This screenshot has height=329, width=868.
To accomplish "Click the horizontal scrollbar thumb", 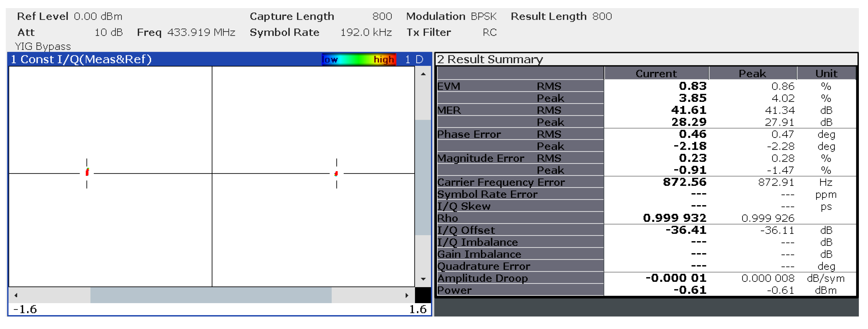I will [x=211, y=295].
